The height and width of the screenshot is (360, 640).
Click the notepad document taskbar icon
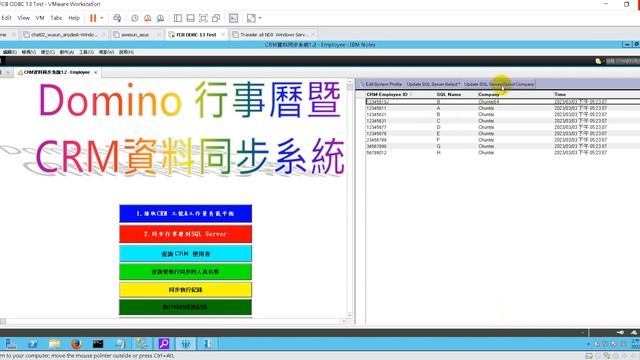[120, 344]
